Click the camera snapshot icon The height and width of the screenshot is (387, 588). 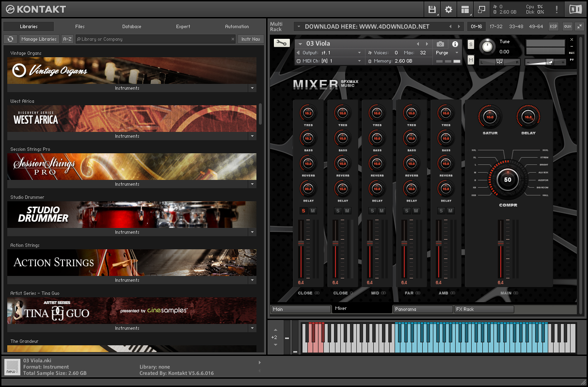440,44
